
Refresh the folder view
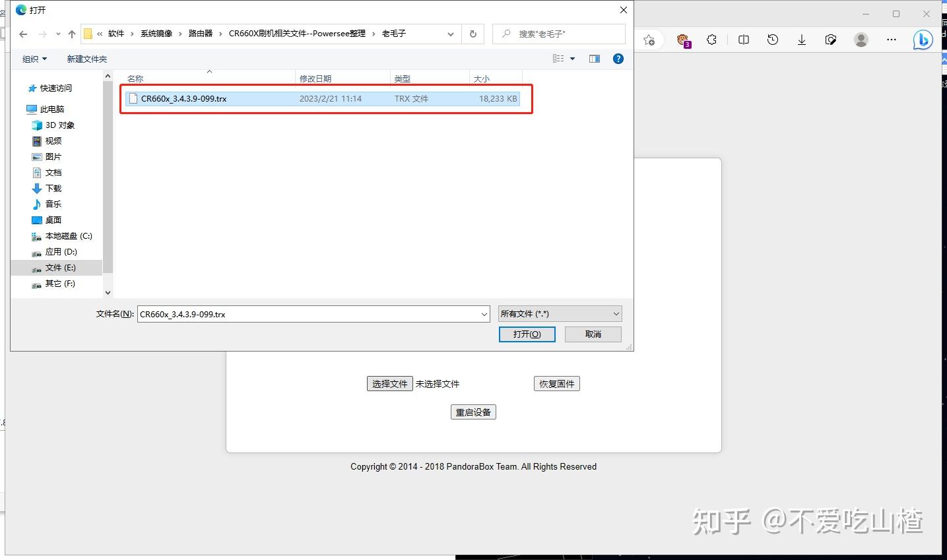(473, 33)
